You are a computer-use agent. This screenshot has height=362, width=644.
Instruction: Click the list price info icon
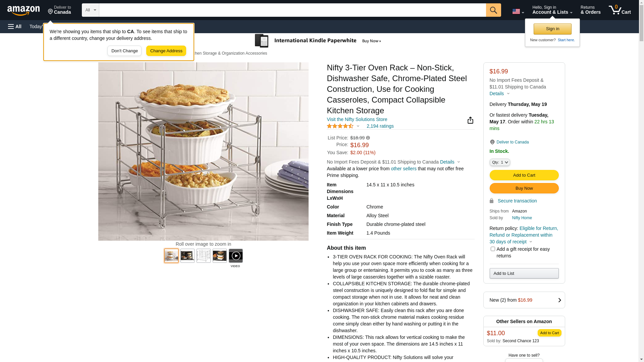[368, 138]
